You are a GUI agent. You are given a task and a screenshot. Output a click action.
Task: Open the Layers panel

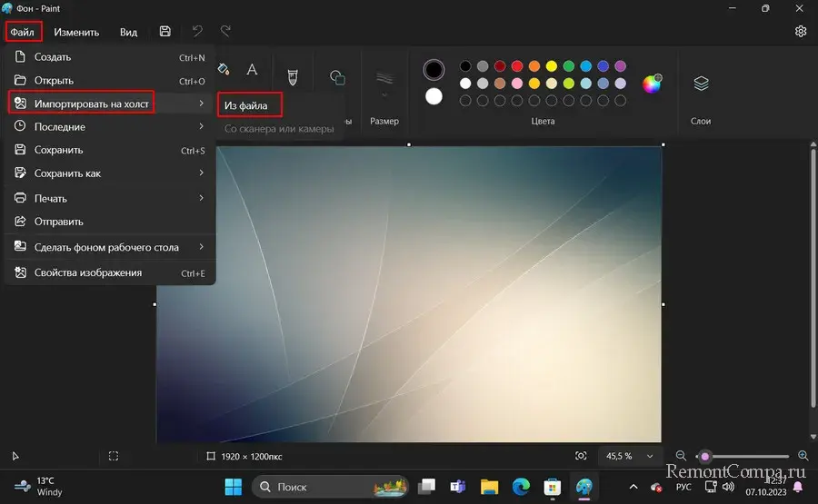(x=701, y=84)
